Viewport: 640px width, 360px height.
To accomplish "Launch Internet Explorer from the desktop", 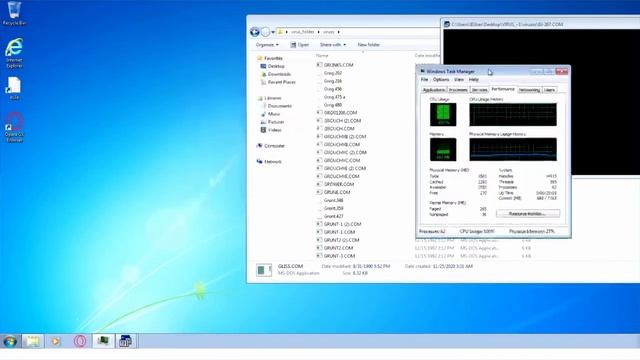I will [14, 53].
